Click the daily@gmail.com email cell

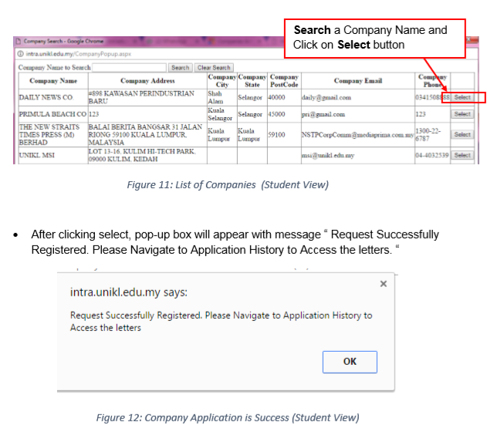click(x=358, y=97)
